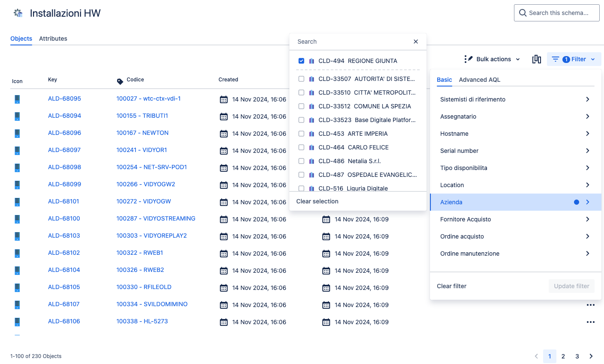Go to page 2 of results
The image size is (604, 364).
pyautogui.click(x=563, y=356)
